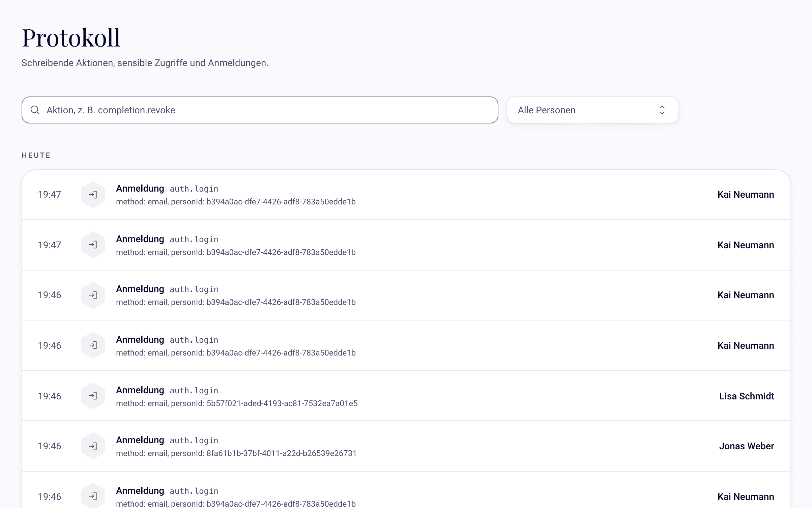Click the subtitle 'Schreibende Aktionen, sensible Zugriffe und Anmeldungen.'
The width and height of the screenshot is (812, 508).
pyautogui.click(x=145, y=63)
